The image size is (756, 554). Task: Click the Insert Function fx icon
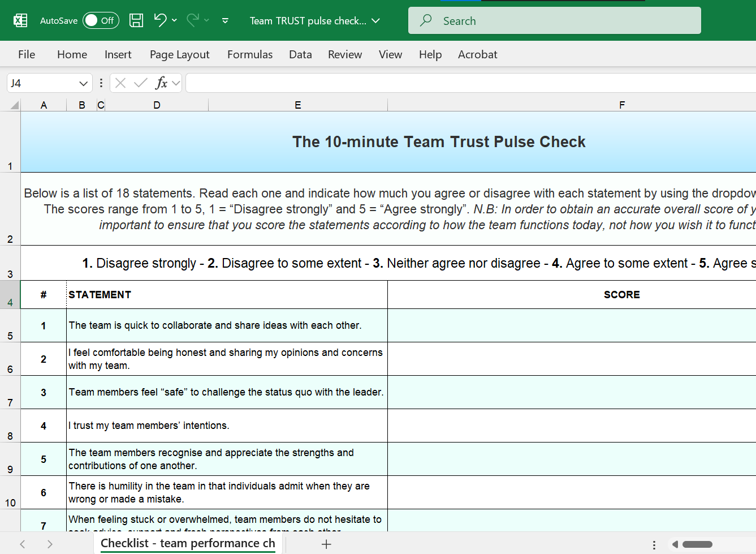[161, 83]
